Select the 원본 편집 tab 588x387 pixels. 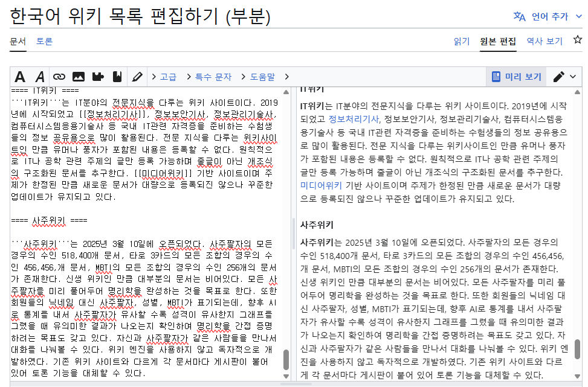[x=498, y=41]
